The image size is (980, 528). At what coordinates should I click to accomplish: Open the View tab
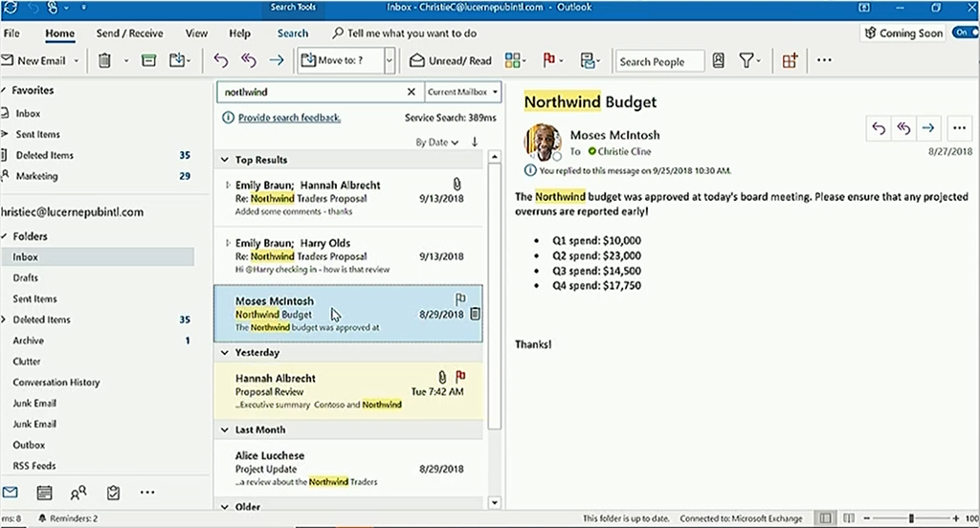(x=196, y=33)
